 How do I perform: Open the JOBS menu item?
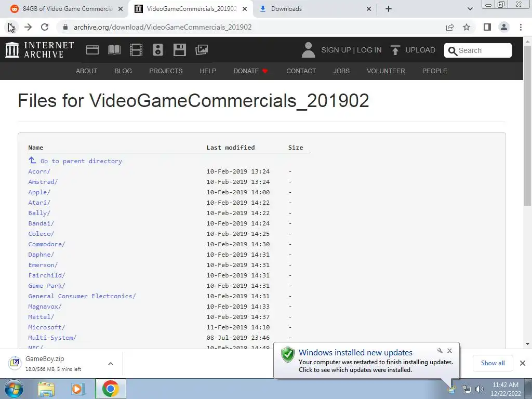click(x=341, y=71)
